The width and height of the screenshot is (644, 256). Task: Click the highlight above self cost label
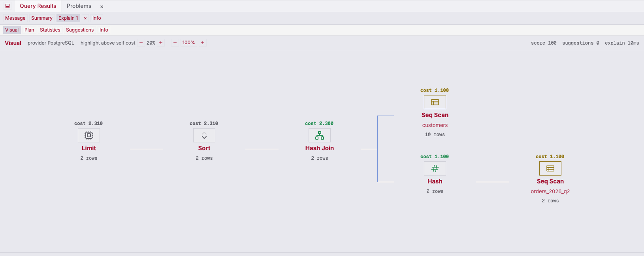pos(108,43)
